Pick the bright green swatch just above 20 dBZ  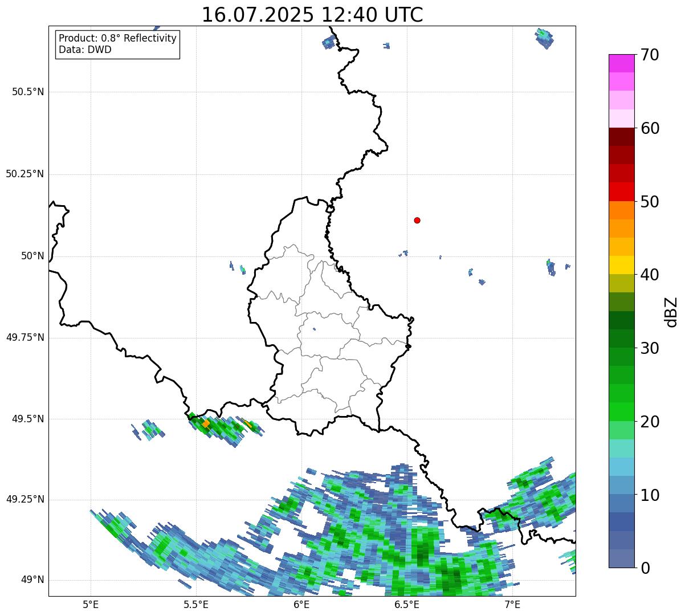click(x=621, y=412)
